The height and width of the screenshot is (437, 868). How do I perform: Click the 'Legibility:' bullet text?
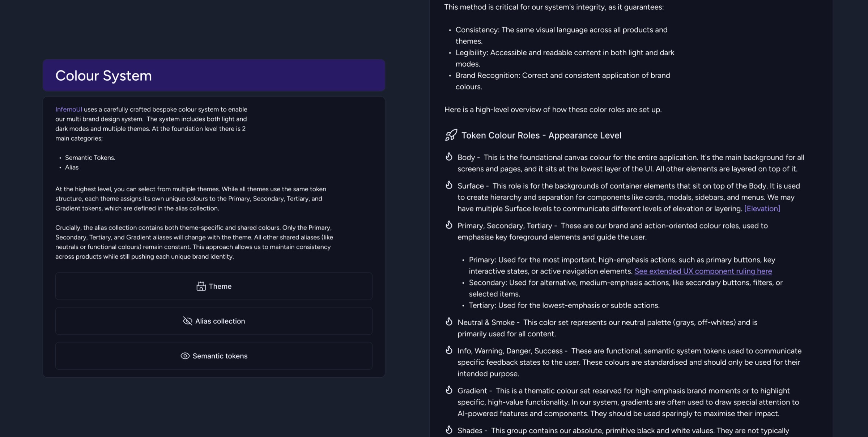565,58
